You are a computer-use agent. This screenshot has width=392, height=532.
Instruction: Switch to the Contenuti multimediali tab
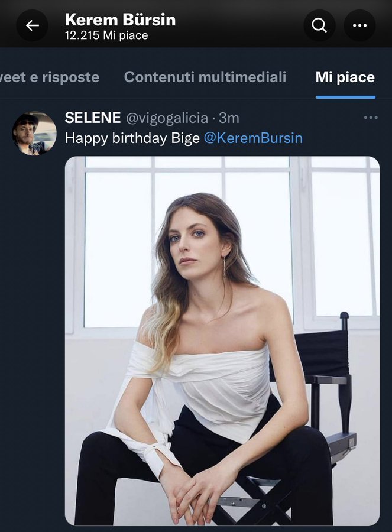coord(205,77)
